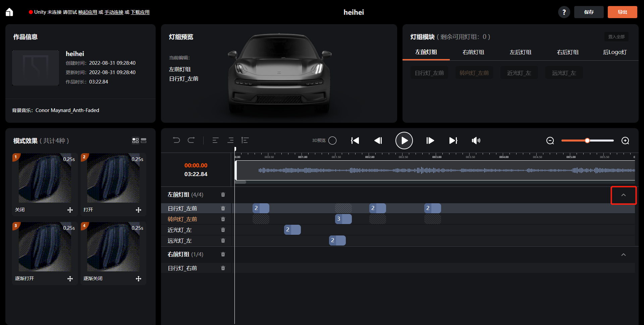Switch to the 右后灯组 tab
This screenshot has width=644, height=325.
(x=568, y=52)
